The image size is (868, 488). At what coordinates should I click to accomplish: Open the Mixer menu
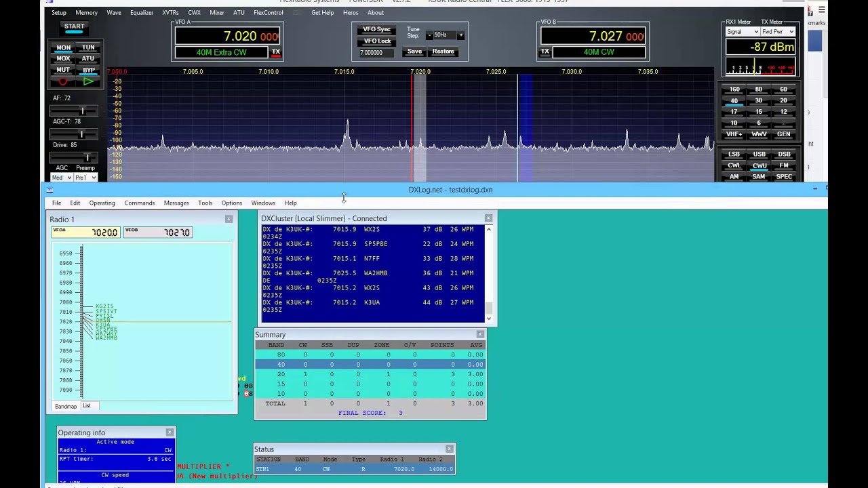coord(217,13)
